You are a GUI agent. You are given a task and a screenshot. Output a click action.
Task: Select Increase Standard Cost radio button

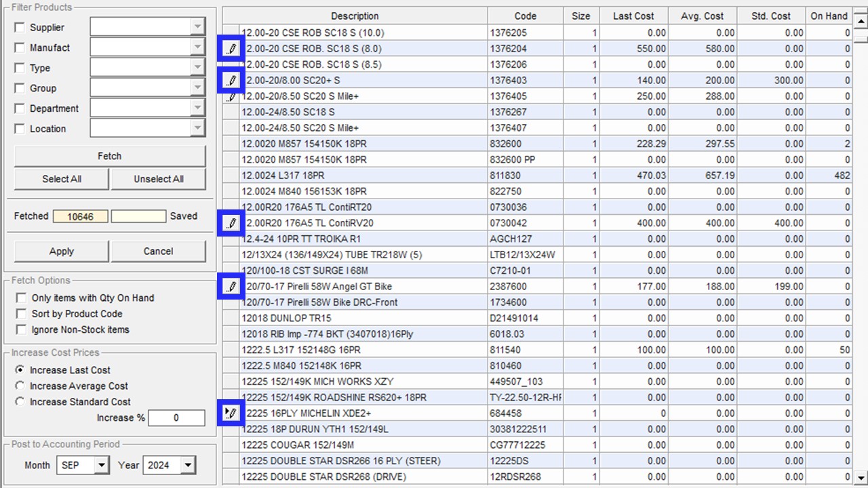[x=20, y=401]
